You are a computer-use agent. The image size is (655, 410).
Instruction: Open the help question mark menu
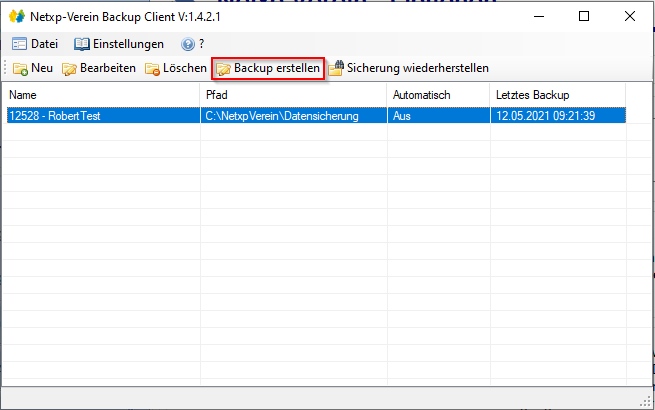click(x=193, y=44)
